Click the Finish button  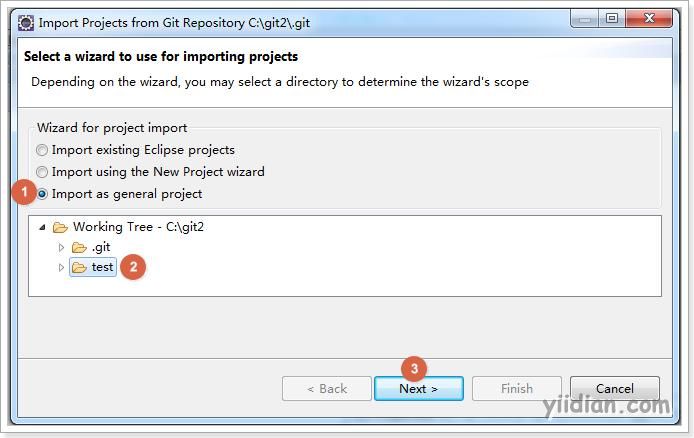coord(517,388)
